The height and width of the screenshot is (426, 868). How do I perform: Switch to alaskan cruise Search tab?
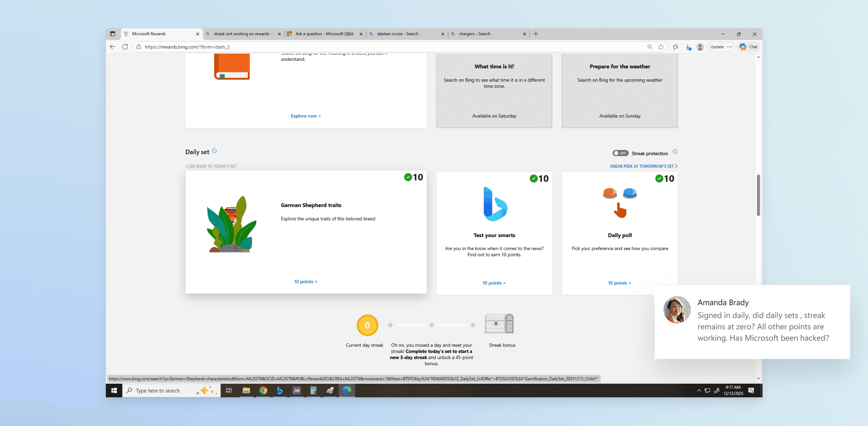click(x=398, y=34)
